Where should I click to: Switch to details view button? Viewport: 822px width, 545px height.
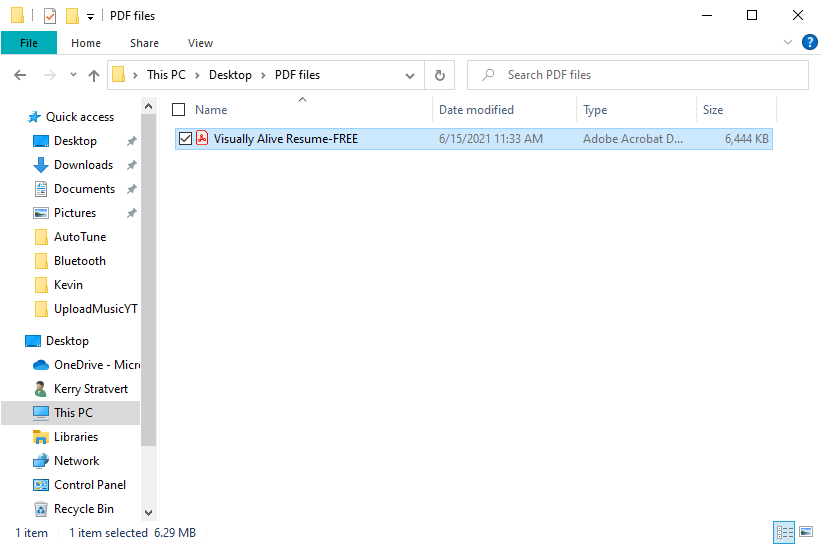[783, 532]
